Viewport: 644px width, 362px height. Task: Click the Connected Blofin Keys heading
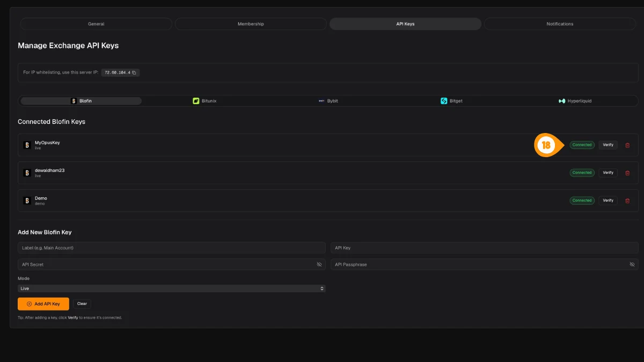click(52, 122)
